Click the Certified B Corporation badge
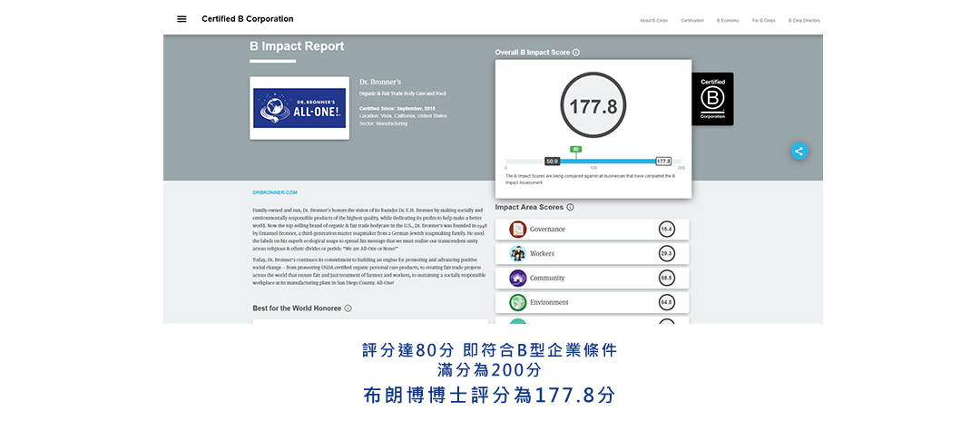Viewport: 980px width, 421px height. 712,99
